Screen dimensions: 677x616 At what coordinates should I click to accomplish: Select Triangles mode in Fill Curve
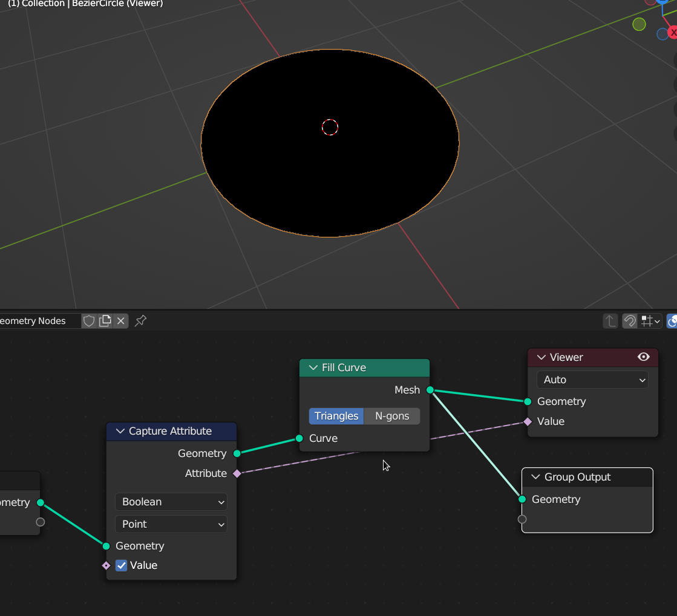336,416
